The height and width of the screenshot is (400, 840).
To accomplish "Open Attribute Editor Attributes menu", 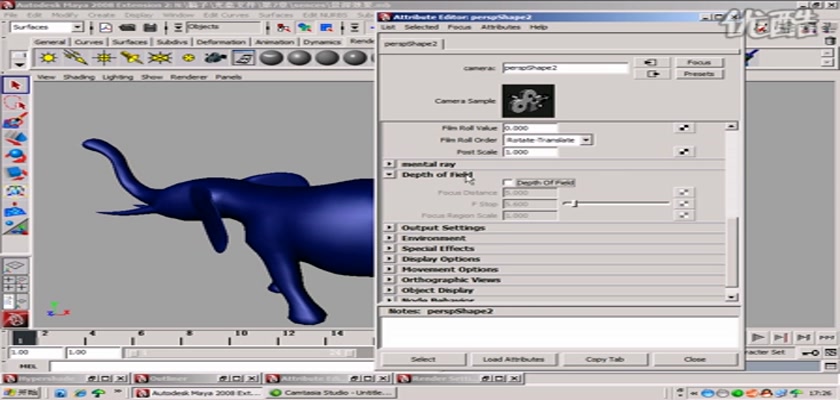I will click(x=500, y=27).
